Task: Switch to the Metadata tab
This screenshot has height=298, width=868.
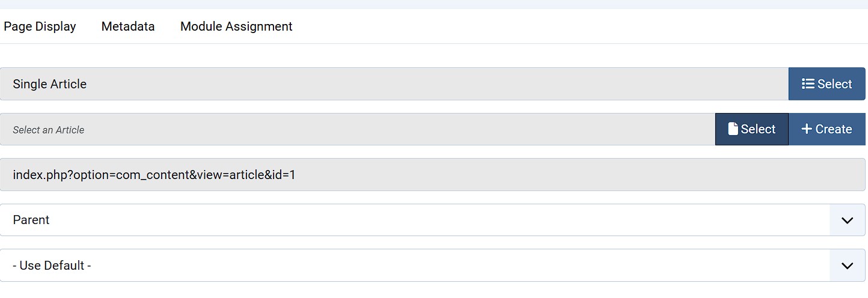Action: [x=128, y=26]
